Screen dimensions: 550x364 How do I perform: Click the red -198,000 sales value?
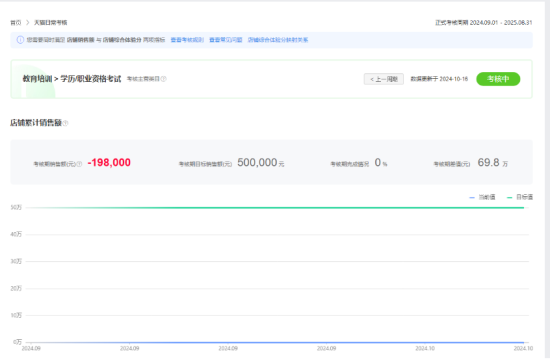point(109,162)
